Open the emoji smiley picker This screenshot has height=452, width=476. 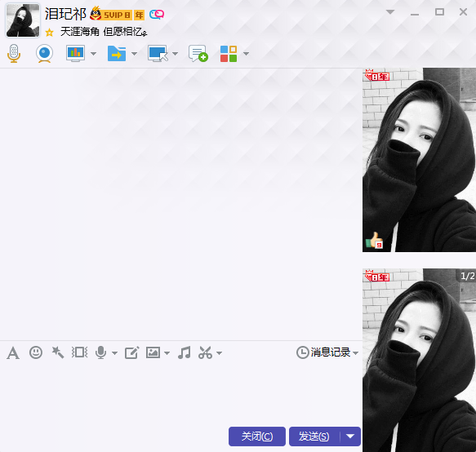click(x=36, y=352)
